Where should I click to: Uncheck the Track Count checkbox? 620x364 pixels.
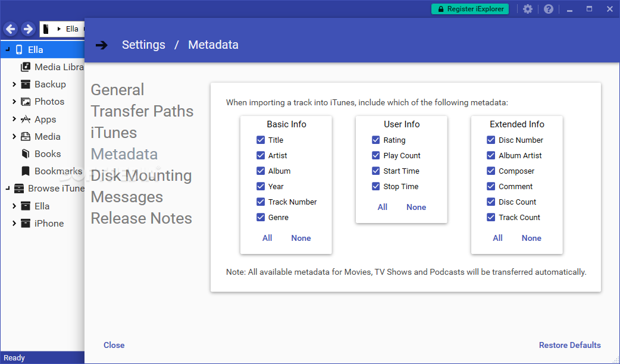point(491,217)
